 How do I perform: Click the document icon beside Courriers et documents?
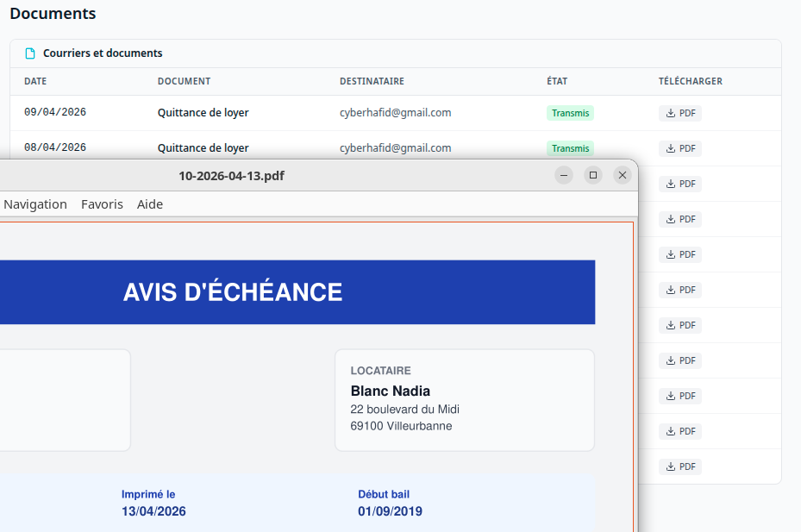[x=30, y=53]
